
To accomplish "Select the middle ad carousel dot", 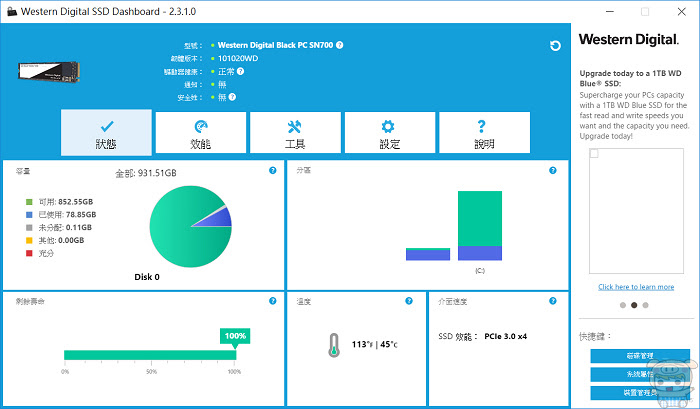I will [634, 305].
